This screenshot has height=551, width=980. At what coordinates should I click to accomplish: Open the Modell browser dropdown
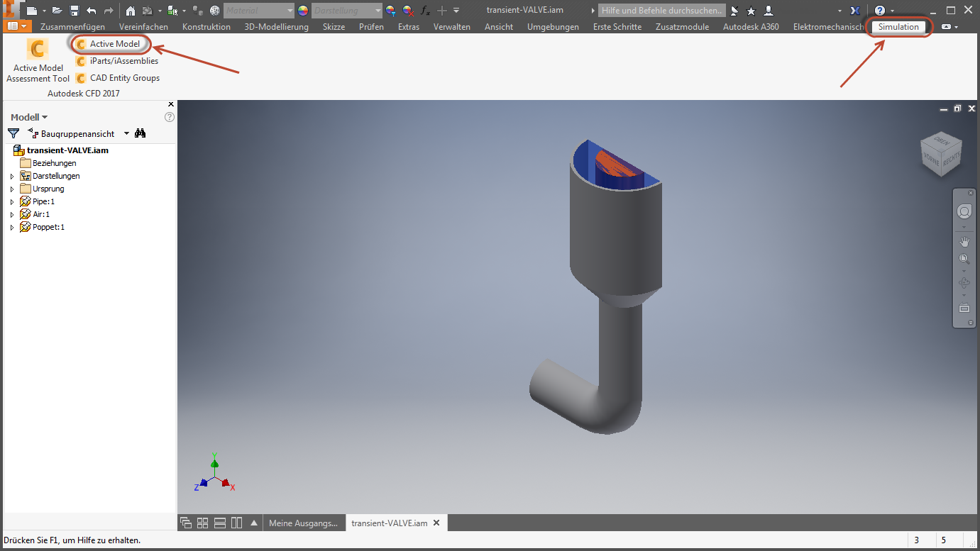(x=29, y=117)
